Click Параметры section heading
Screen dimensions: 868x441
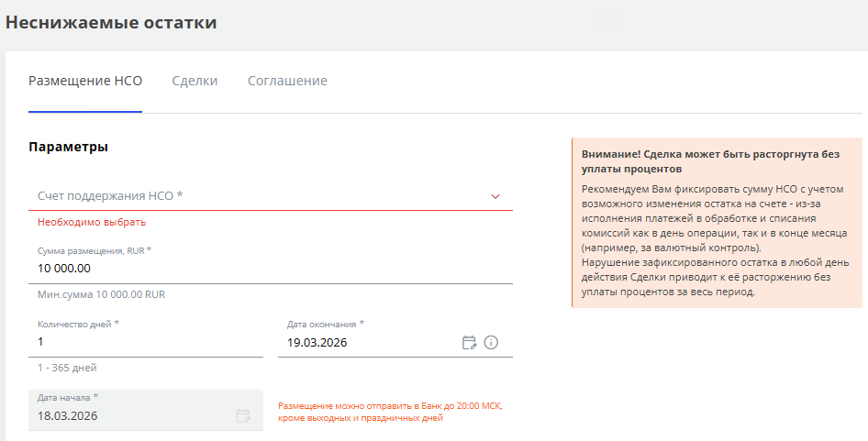coord(68,147)
